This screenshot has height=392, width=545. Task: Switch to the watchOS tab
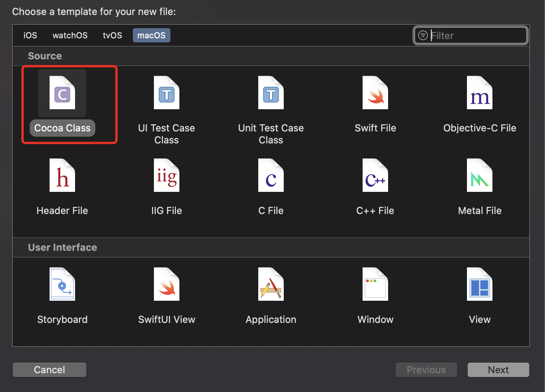[x=70, y=35]
